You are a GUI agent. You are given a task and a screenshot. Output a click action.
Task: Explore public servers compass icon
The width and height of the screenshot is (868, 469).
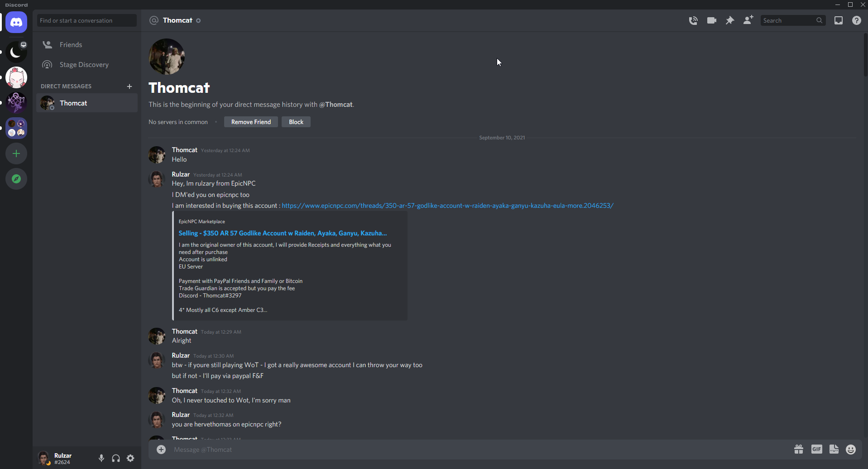(x=16, y=179)
